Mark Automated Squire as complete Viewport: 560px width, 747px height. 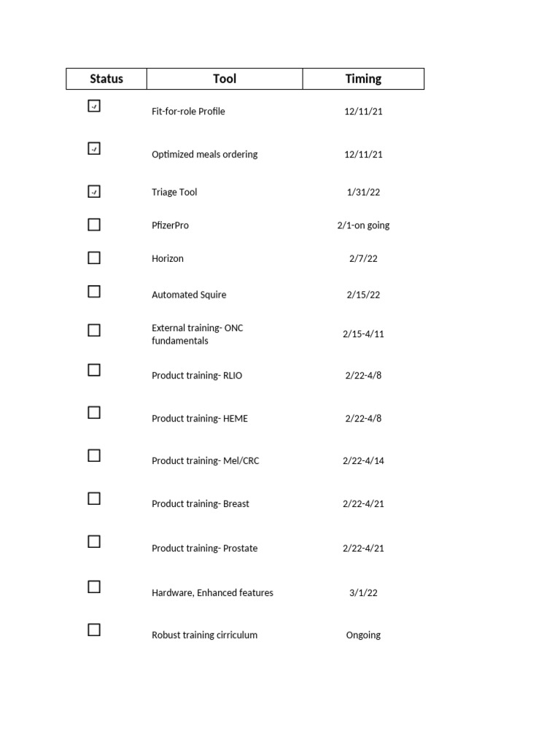94,292
